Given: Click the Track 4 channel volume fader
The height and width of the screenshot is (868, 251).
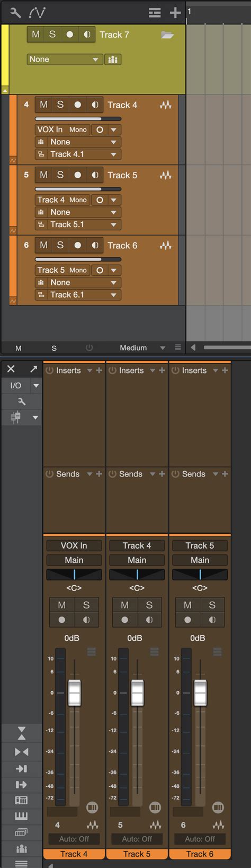Looking at the screenshot, I should 75,692.
